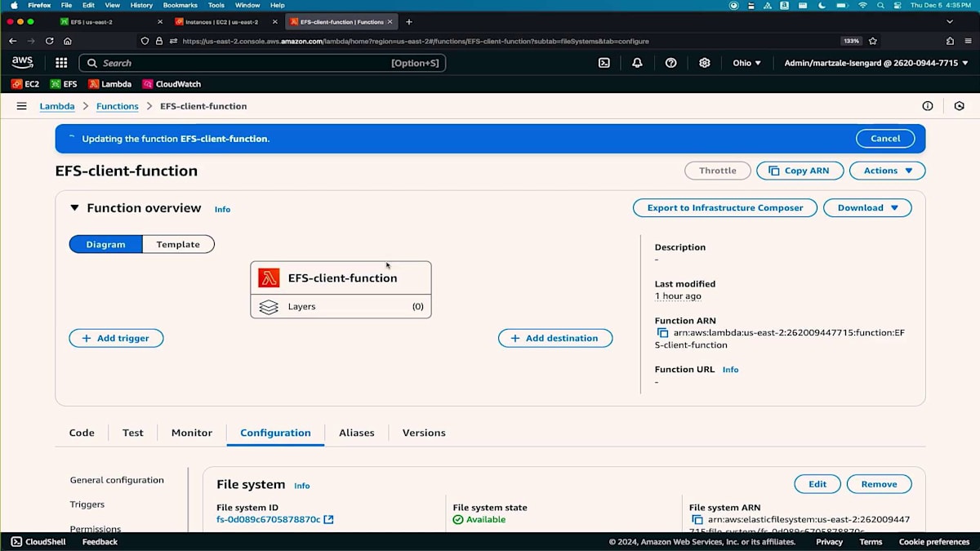Image resolution: width=980 pixels, height=551 pixels.
Task: Focus the AWS console search field
Action: coord(262,63)
